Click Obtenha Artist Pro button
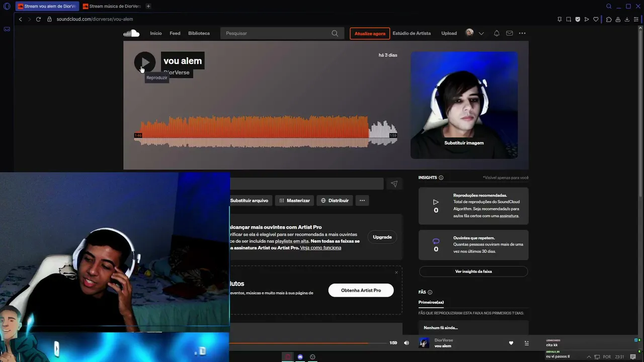Image resolution: width=644 pixels, height=362 pixels. [361, 290]
